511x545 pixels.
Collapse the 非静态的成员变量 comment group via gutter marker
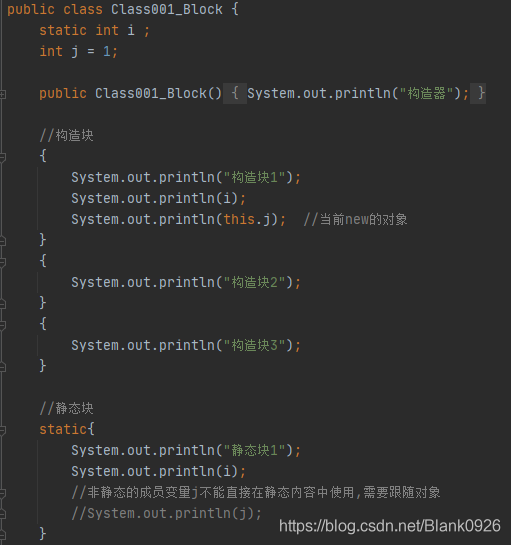click(2, 493)
